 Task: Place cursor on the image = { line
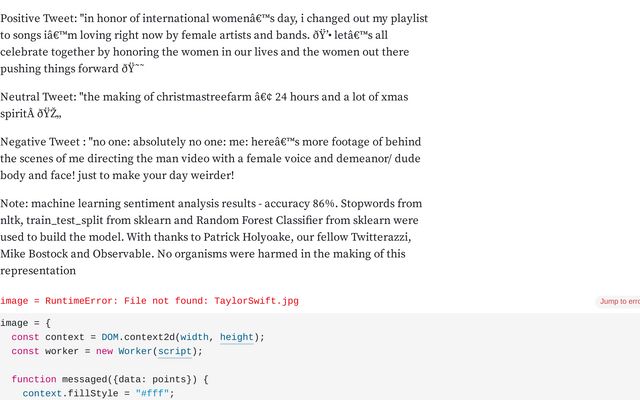point(25,323)
